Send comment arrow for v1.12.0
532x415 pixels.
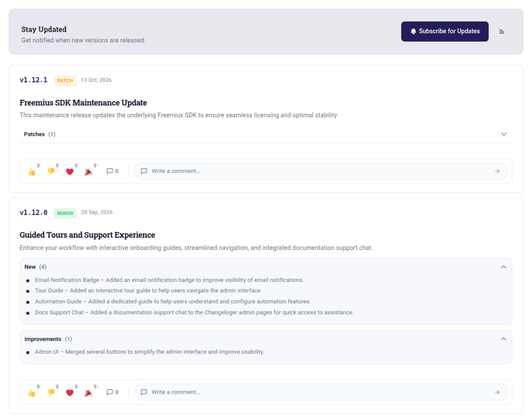[x=497, y=392]
